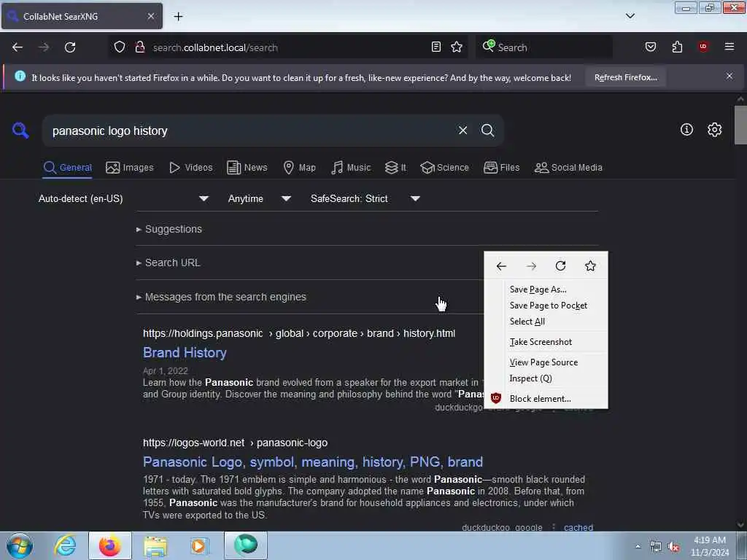Open Panasonic Logo, symbol, meaning result
Screen dimensions: 747x560
[313, 462]
